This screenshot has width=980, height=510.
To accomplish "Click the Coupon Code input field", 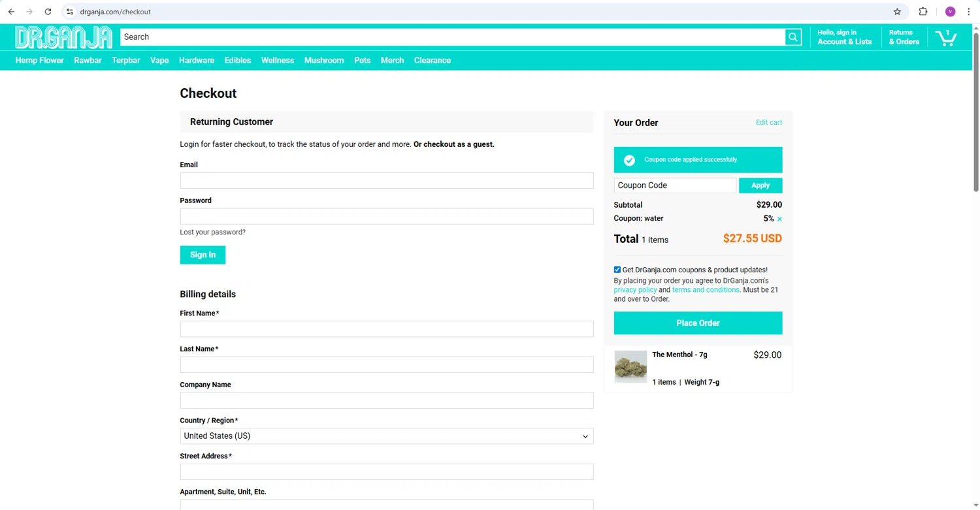I will coord(675,185).
